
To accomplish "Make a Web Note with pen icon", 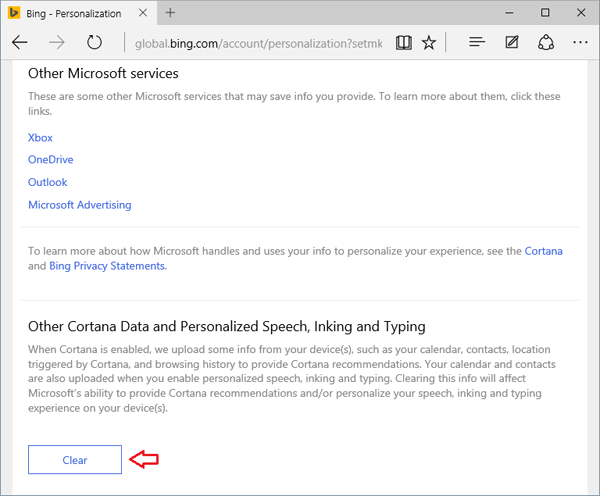I will click(512, 43).
